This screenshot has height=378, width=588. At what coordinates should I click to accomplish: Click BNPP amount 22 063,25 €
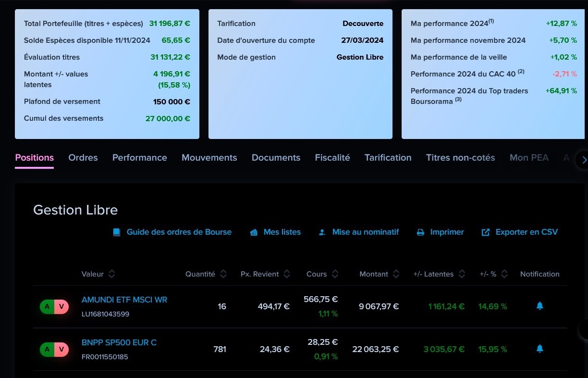tap(376, 350)
